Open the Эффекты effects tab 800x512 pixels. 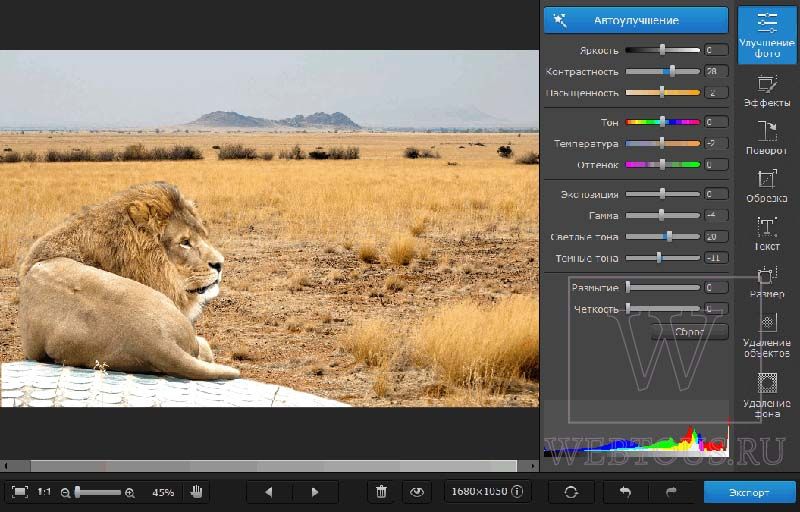767,91
